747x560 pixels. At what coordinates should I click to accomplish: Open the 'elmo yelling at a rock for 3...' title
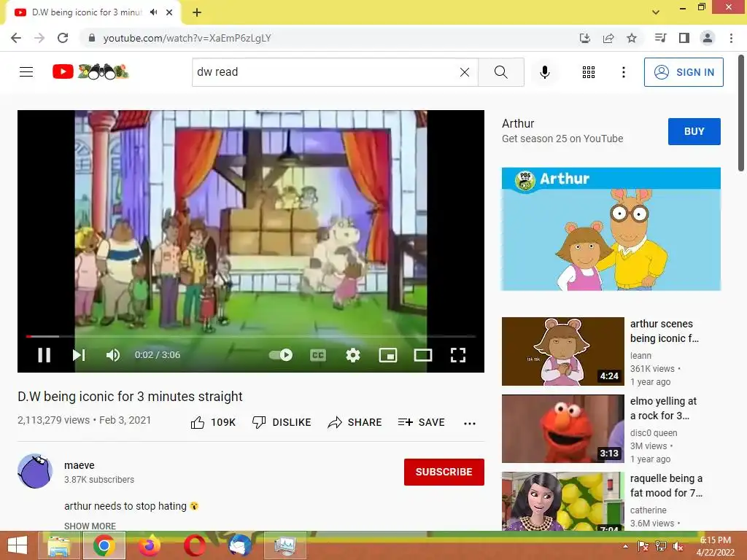tap(663, 408)
